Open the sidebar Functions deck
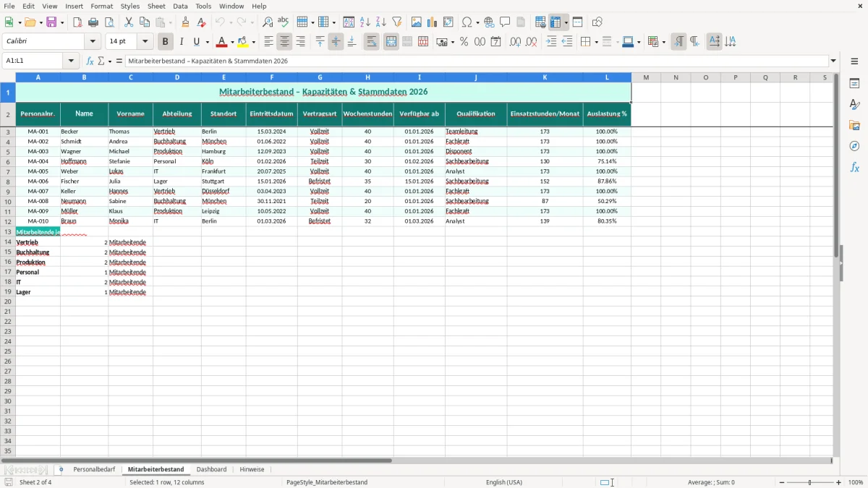Image resolution: width=868 pixels, height=488 pixels. click(x=854, y=168)
